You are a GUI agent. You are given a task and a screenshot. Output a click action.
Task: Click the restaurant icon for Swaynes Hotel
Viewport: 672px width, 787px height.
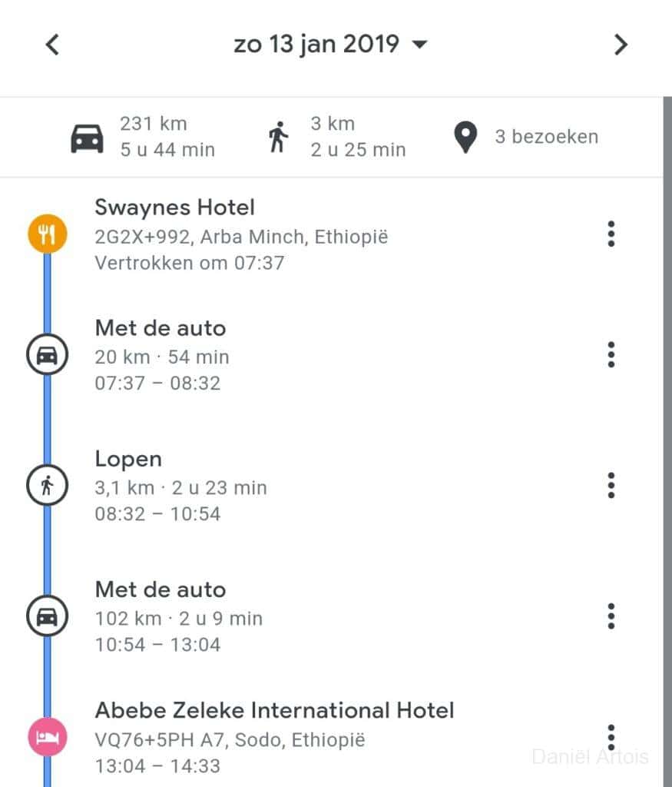(48, 234)
